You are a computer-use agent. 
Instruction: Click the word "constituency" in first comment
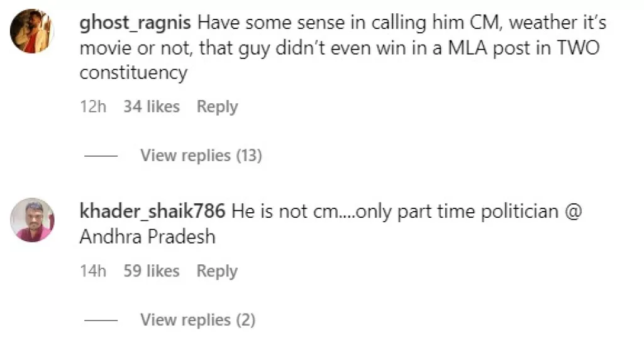pos(133,73)
